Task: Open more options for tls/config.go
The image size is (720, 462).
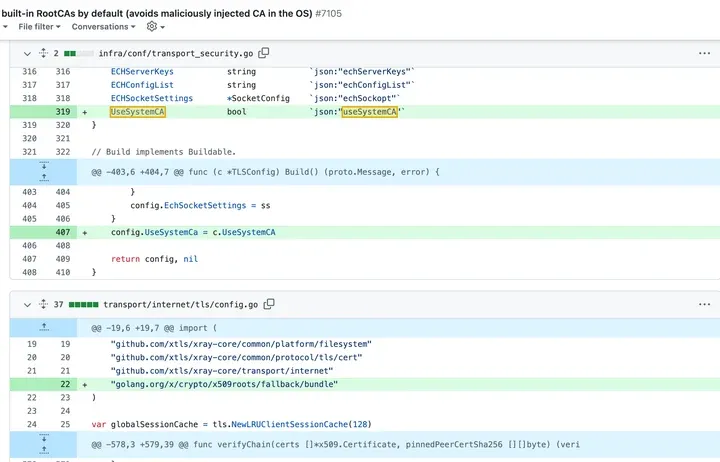Action: [x=704, y=304]
